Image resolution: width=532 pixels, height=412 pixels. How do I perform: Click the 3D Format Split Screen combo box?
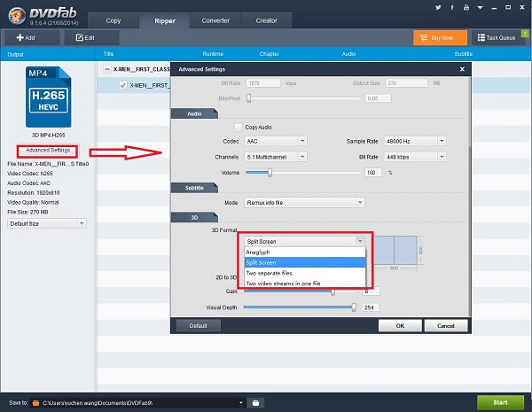click(x=304, y=241)
